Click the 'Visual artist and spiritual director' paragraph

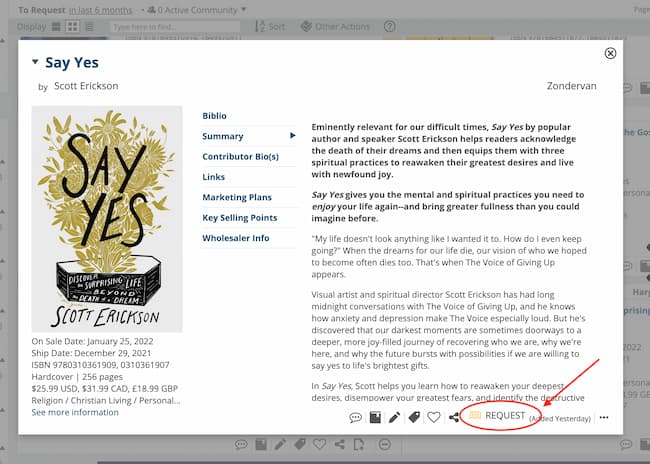click(x=448, y=330)
